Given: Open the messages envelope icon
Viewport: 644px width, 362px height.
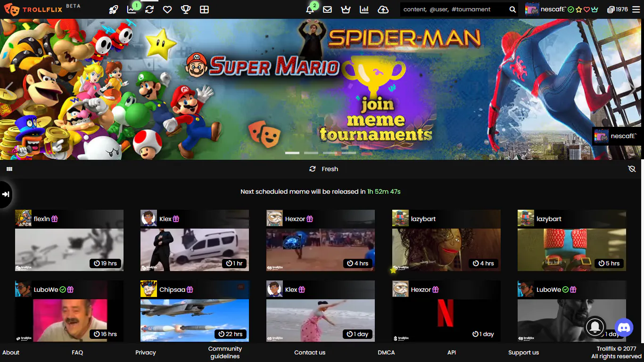Looking at the screenshot, I should [327, 9].
